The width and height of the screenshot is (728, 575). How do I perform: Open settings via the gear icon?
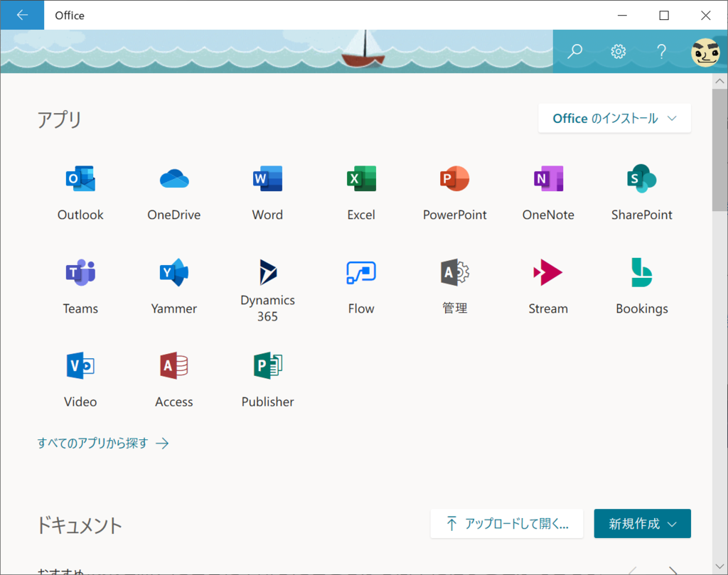[x=618, y=51]
